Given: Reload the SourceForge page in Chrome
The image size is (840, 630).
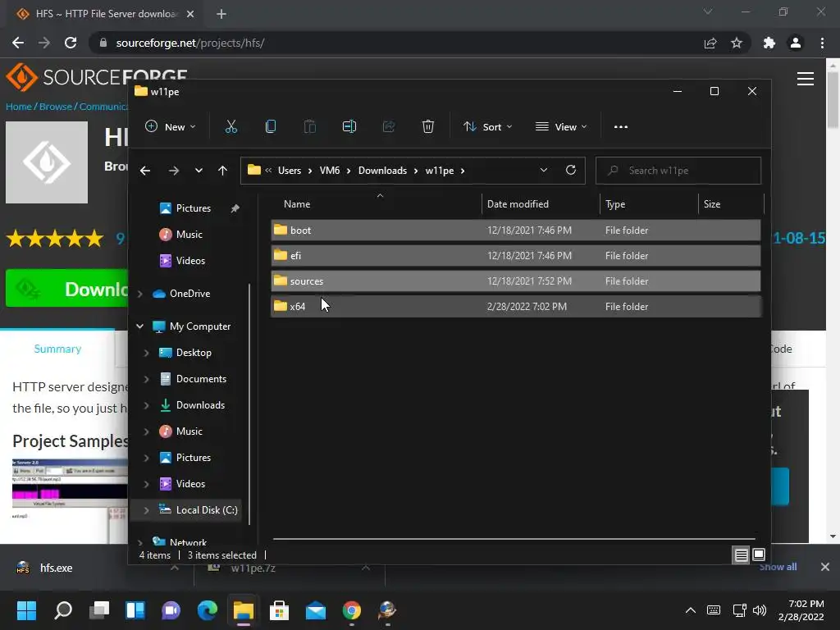Looking at the screenshot, I should 71,43.
